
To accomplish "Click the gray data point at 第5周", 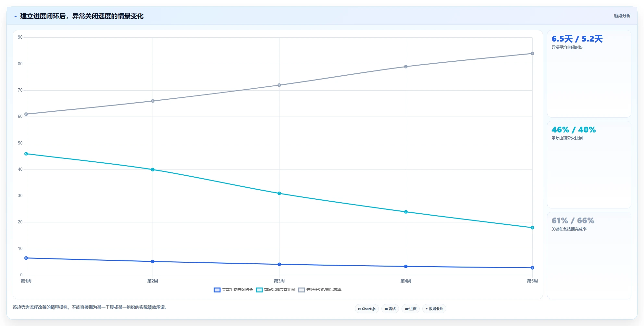I will (x=532, y=54).
